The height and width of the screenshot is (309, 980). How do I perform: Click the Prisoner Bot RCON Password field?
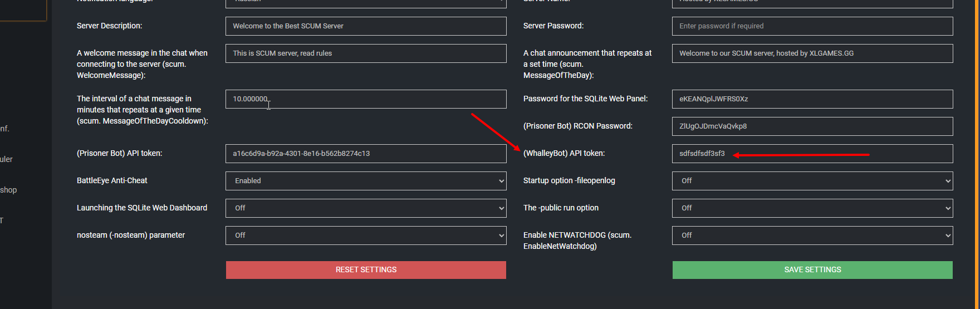812,126
